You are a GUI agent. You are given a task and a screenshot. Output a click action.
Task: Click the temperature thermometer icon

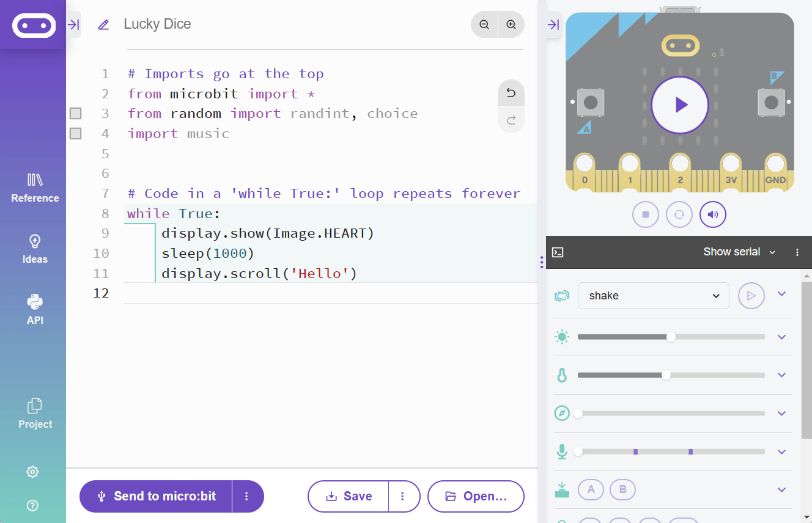(562, 375)
